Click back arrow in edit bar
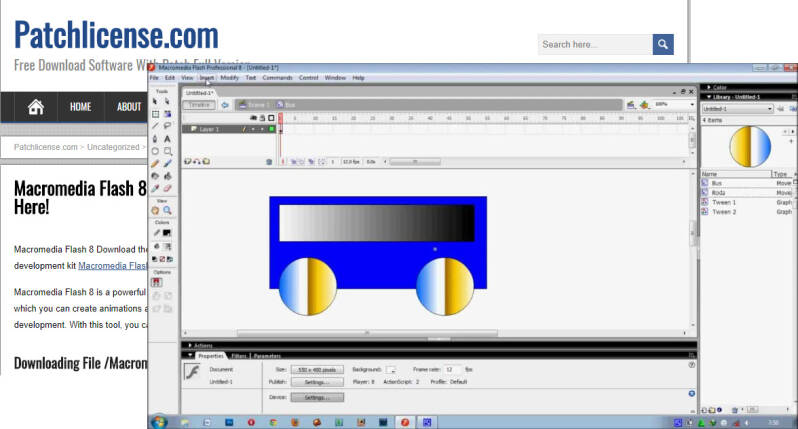 pos(225,105)
